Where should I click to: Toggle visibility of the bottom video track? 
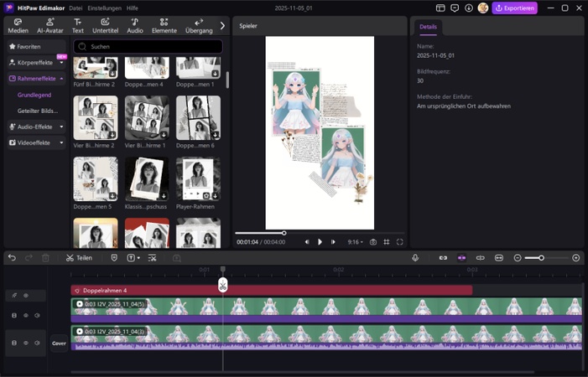pos(26,343)
